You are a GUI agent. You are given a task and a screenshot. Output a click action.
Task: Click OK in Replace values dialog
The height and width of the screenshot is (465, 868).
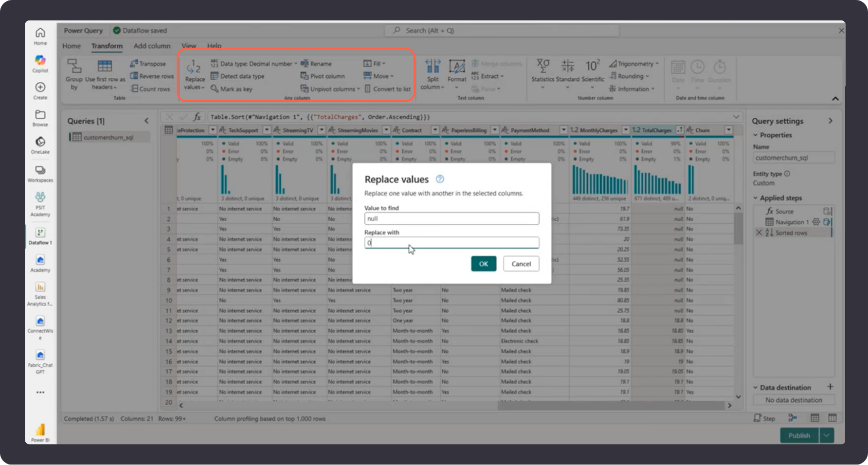click(x=483, y=264)
